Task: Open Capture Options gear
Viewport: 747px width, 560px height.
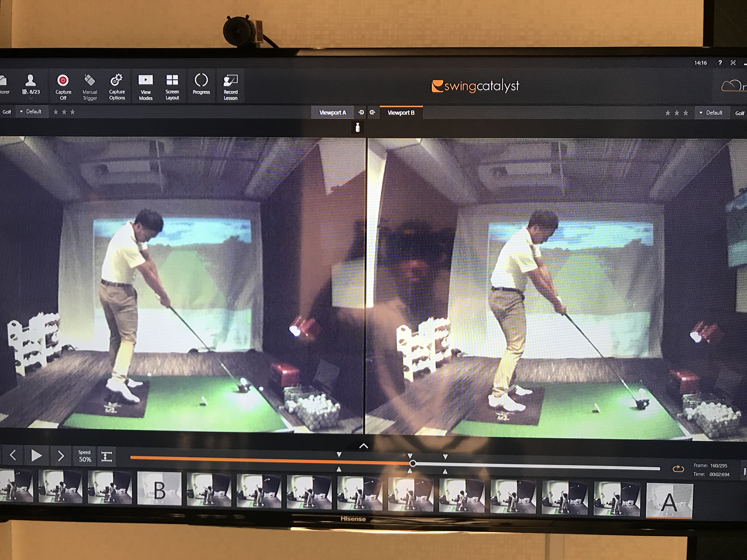Action: [x=117, y=87]
